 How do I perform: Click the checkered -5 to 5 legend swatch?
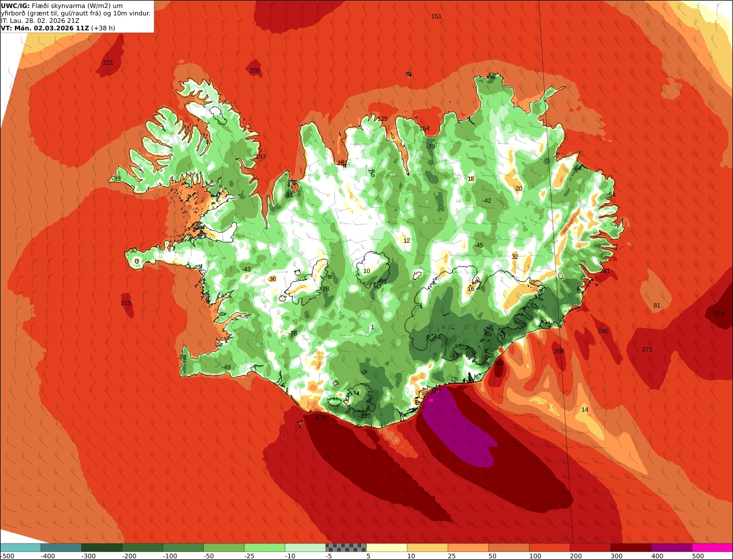click(346, 547)
